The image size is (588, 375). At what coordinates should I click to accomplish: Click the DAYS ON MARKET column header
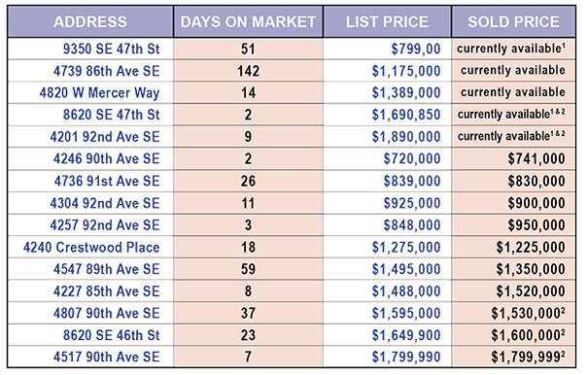(248, 21)
